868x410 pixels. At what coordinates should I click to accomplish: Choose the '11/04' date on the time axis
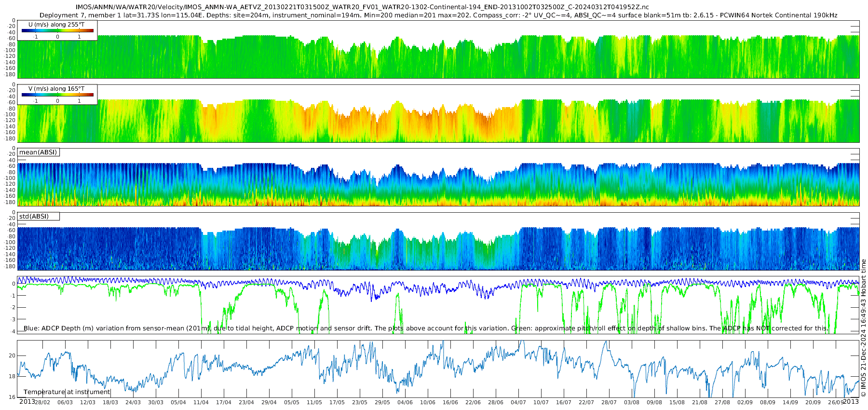(x=201, y=402)
